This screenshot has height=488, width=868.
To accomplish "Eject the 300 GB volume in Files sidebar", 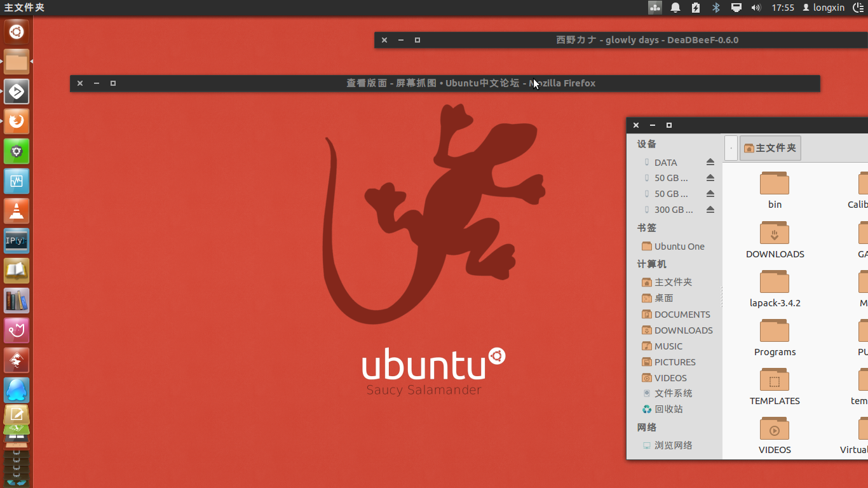I will (710, 210).
